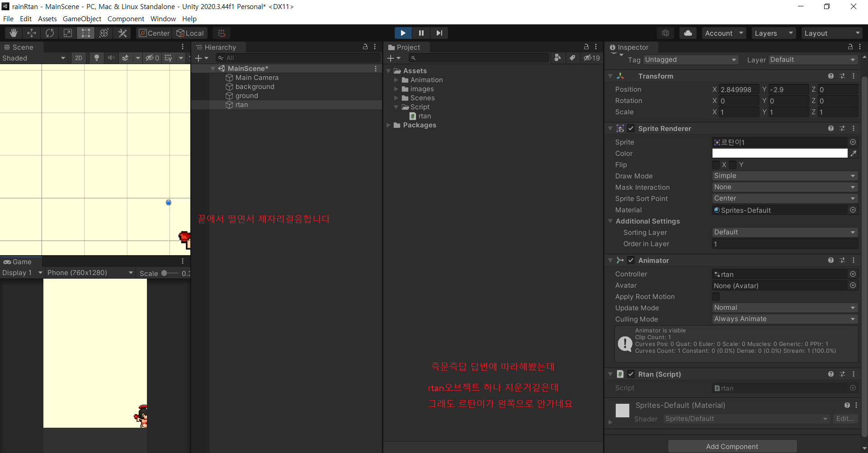Lock the Project panel

click(x=586, y=47)
